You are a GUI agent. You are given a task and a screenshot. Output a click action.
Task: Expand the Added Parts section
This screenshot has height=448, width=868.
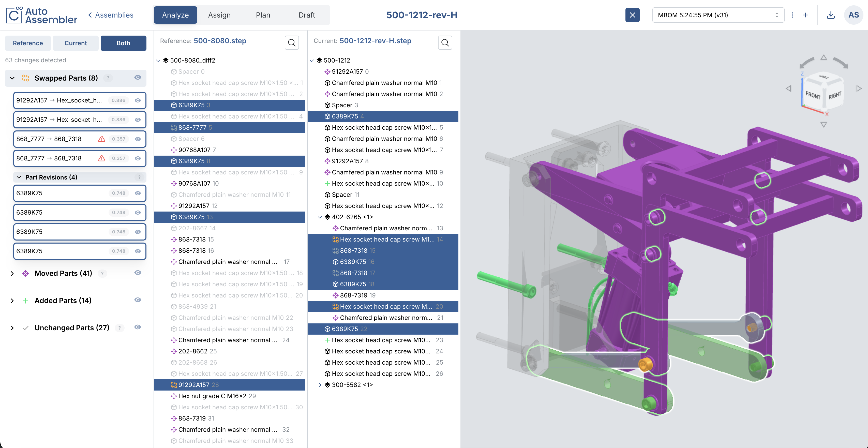point(12,300)
